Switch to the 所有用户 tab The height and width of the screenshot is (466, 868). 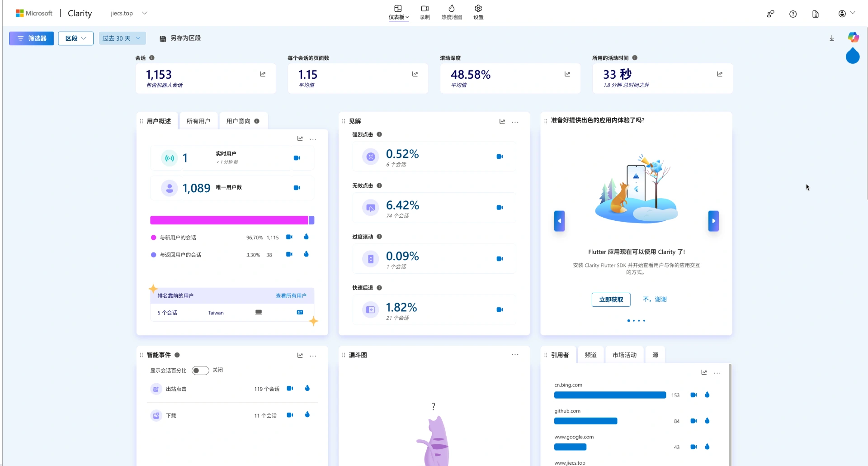coord(198,120)
